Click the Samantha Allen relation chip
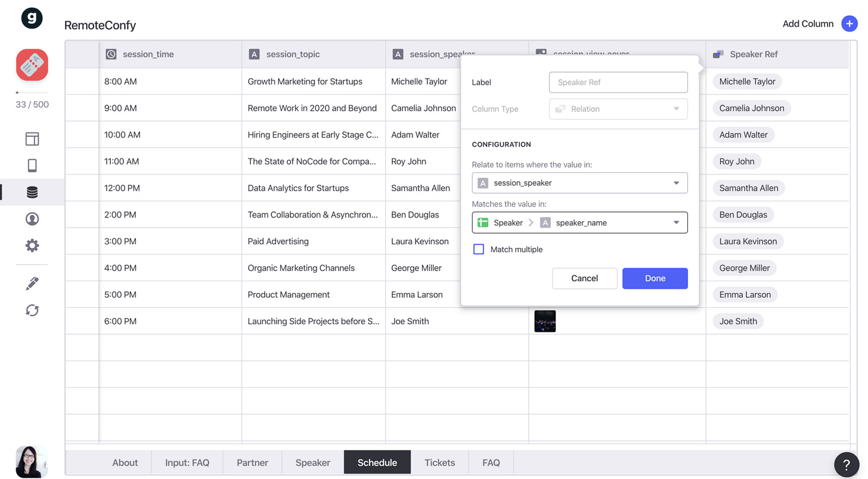 (749, 188)
